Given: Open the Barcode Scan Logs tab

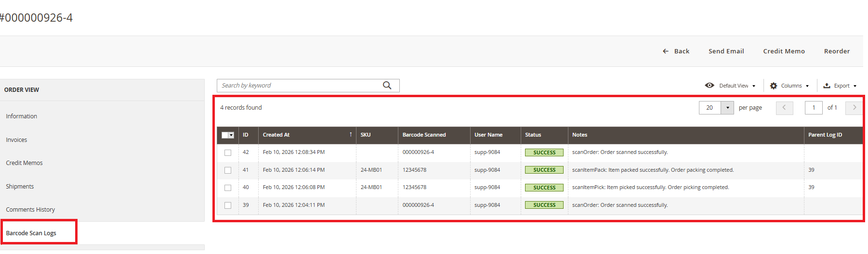Looking at the screenshot, I should pyautogui.click(x=31, y=233).
